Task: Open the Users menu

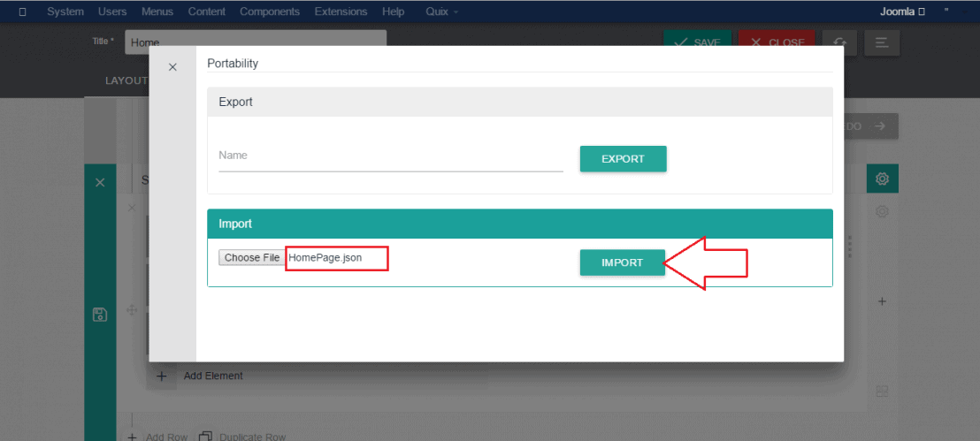Action: pyautogui.click(x=112, y=11)
